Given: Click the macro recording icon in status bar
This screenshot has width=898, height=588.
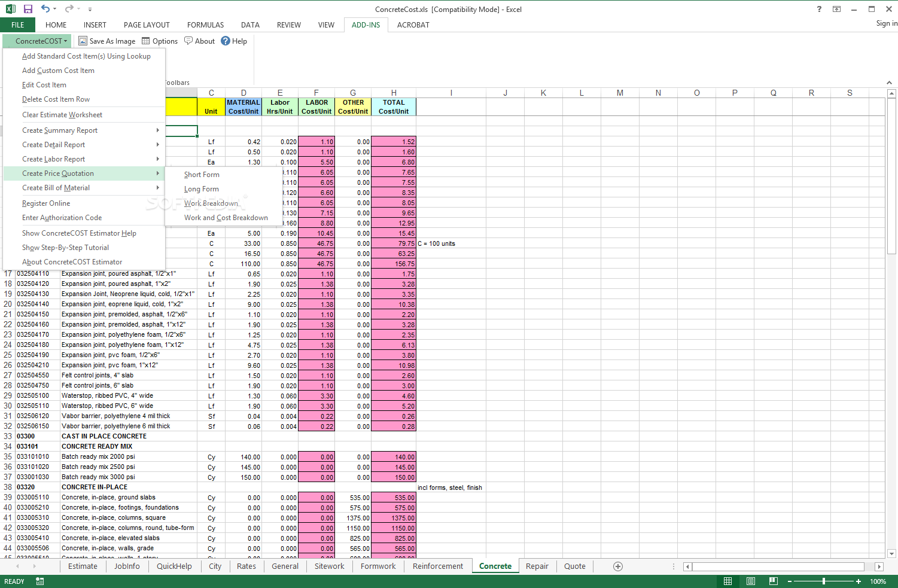Looking at the screenshot, I should 40,581.
